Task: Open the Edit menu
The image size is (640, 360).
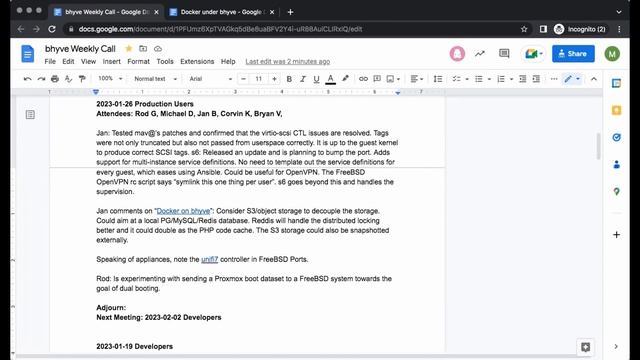Action: tap(68, 62)
